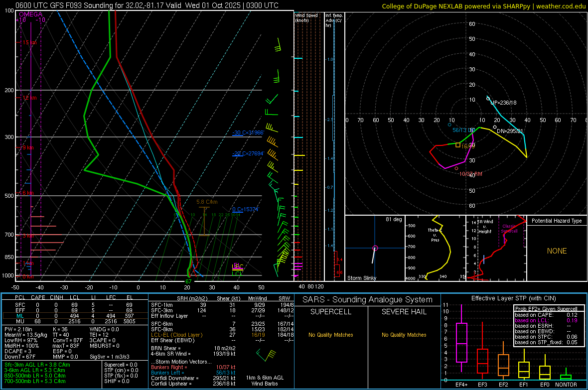588x390 pixels.
Task: Click the 'SHIP = 0.0' parameter
Action: (117, 381)
